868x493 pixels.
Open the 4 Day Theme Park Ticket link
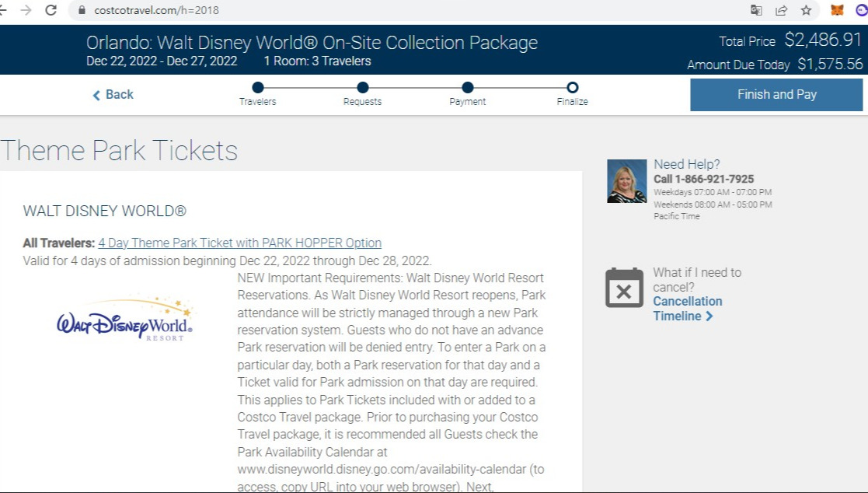239,243
